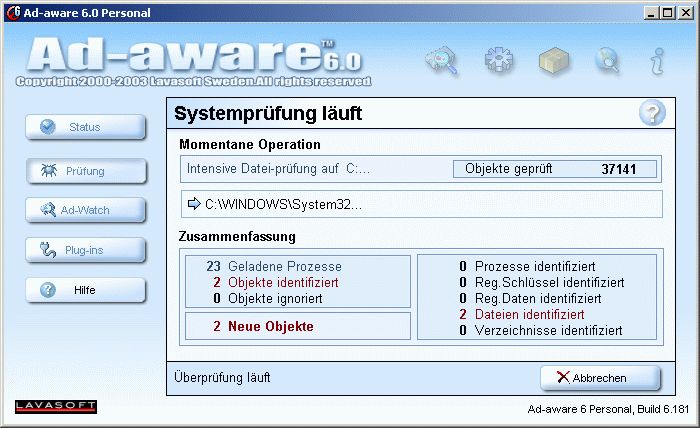Close the Ad-aware window

coord(686,13)
